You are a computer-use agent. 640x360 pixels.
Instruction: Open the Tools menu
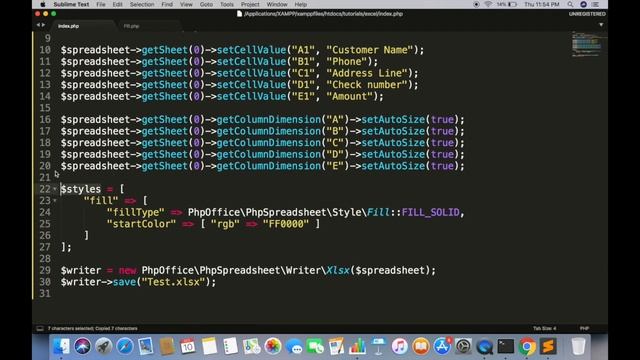coord(227,4)
